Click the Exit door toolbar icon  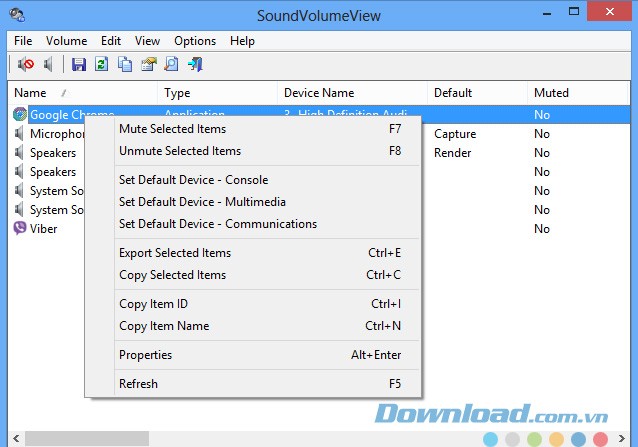(x=195, y=65)
